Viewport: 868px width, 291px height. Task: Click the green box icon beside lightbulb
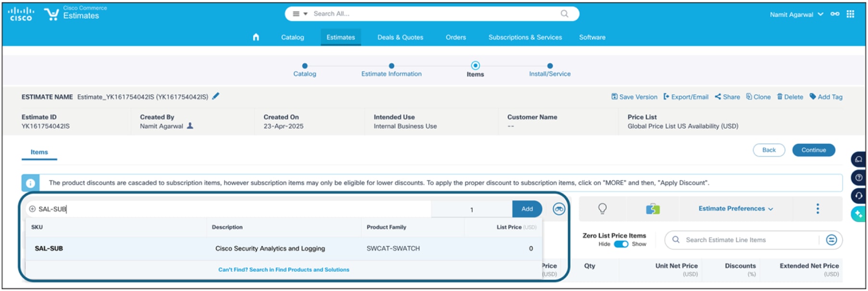point(653,209)
